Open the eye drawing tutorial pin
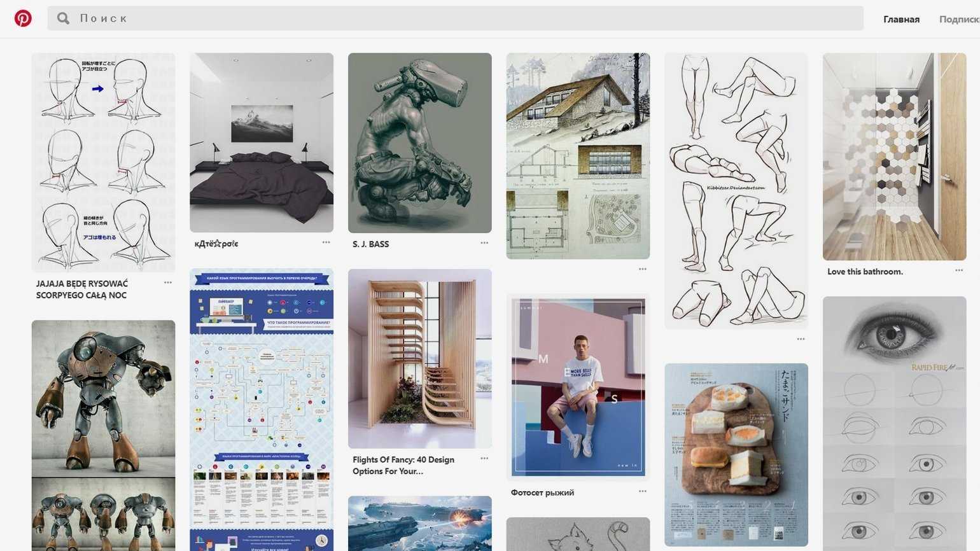 894,423
